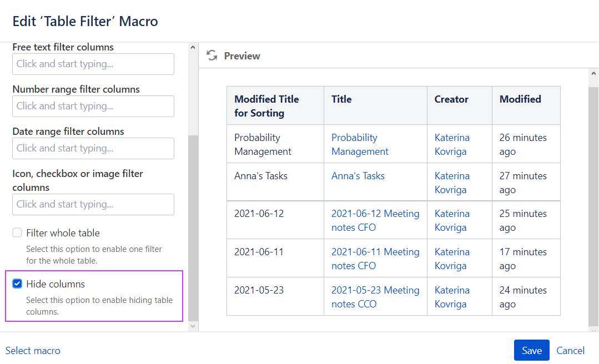Screen dimensions: 599x364
Task: Cancel editing the macro
Action: click(x=570, y=351)
